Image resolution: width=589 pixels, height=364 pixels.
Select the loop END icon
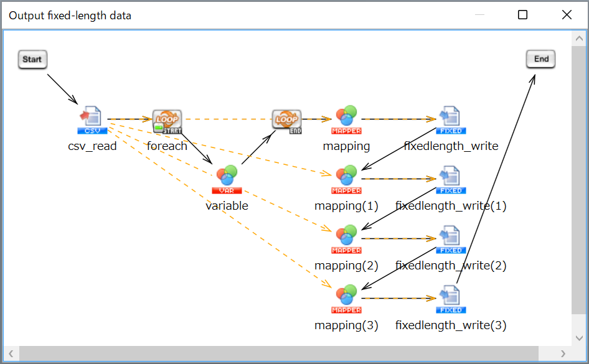click(286, 121)
